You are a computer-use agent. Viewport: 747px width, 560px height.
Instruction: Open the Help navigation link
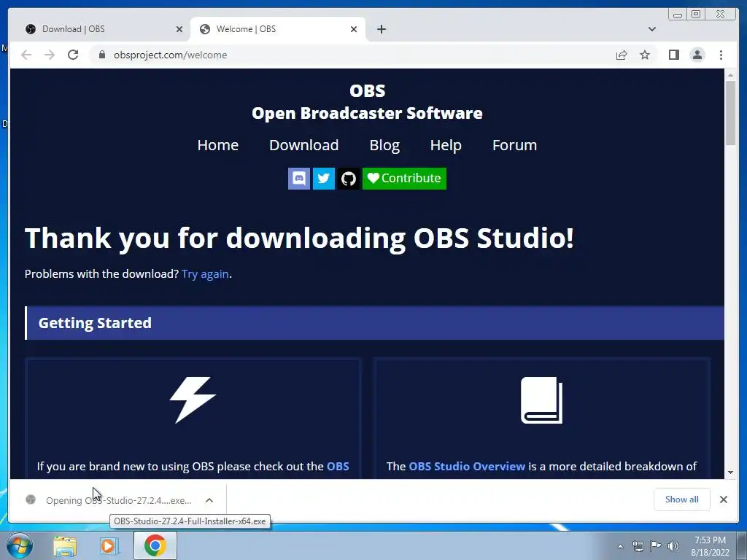[446, 145]
